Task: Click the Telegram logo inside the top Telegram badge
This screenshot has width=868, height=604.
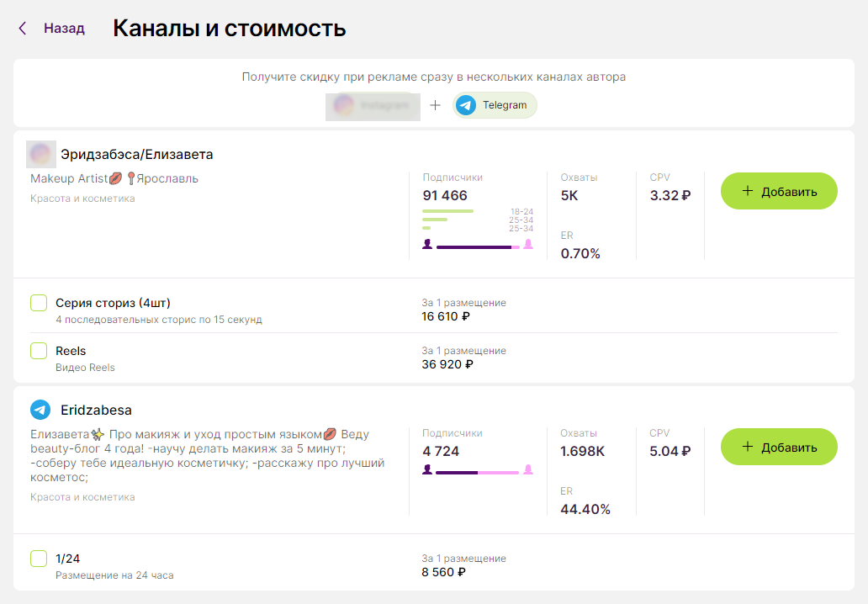Action: pyautogui.click(x=465, y=106)
